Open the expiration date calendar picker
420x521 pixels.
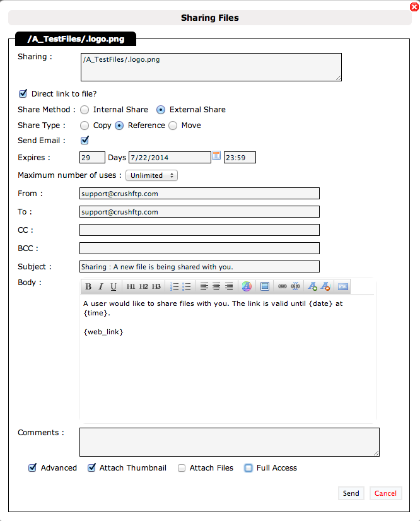(x=216, y=155)
